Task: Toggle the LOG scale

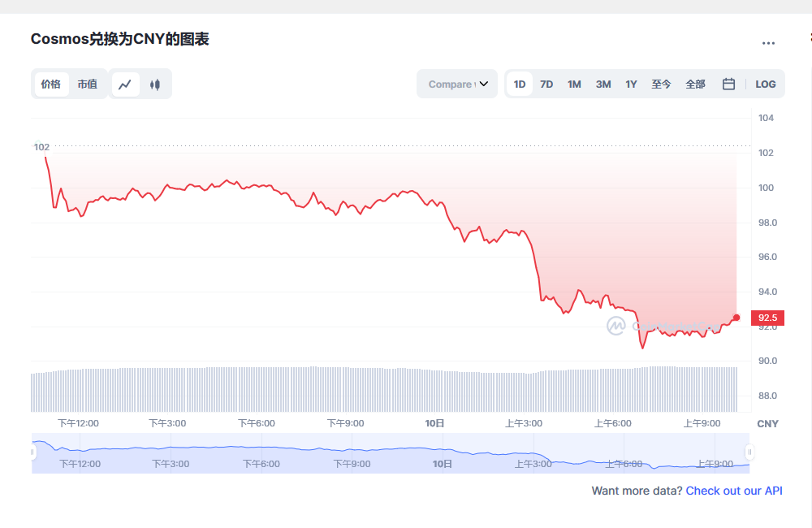Action: [765, 84]
